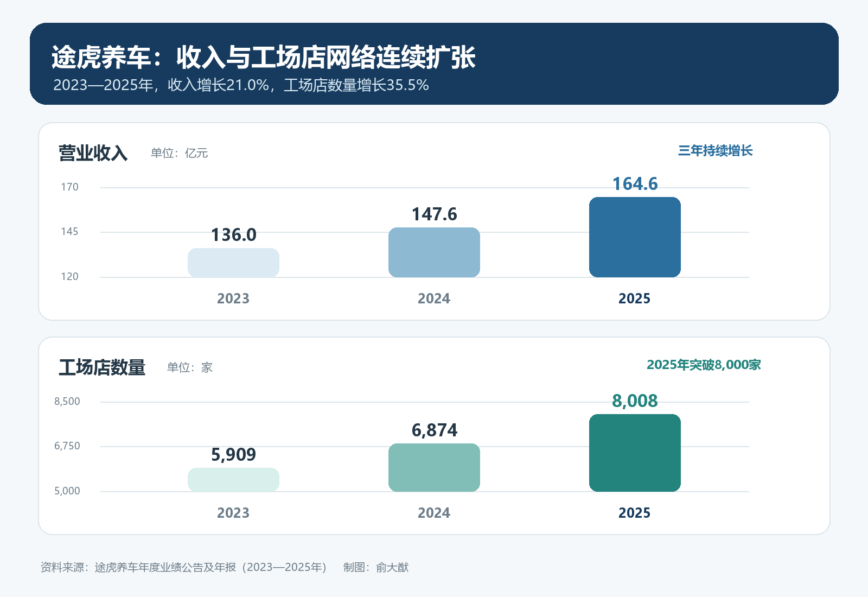Click the 营业收入 chart heading
This screenshot has width=868, height=597.
(x=93, y=153)
